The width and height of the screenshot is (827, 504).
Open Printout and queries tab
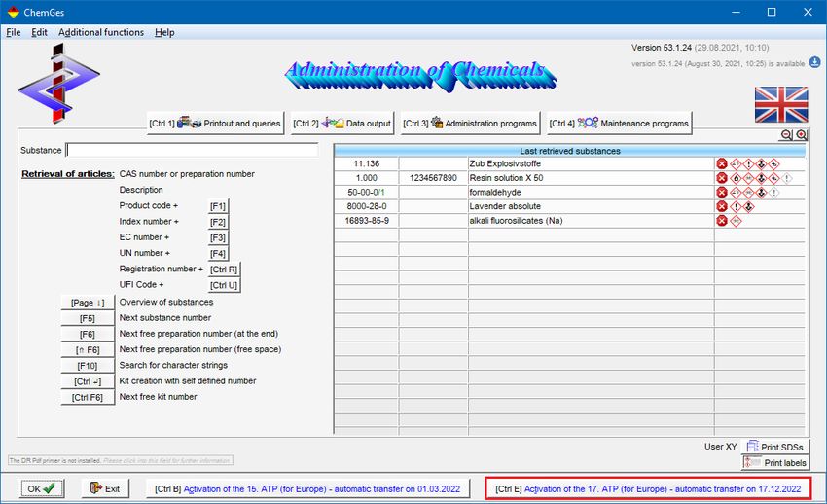215,123
